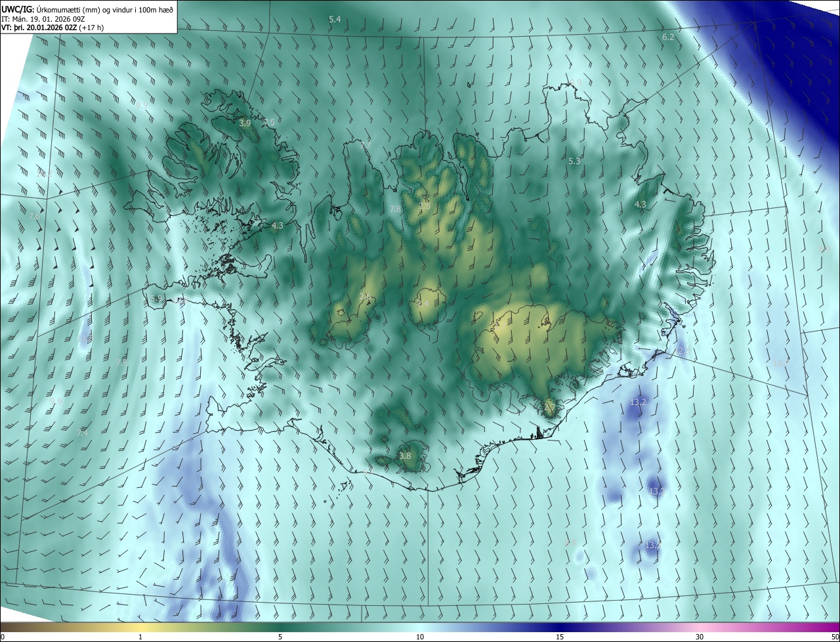Click the 7.4 value label over the ocean
Screen dimensions: 840x642
(82, 433)
